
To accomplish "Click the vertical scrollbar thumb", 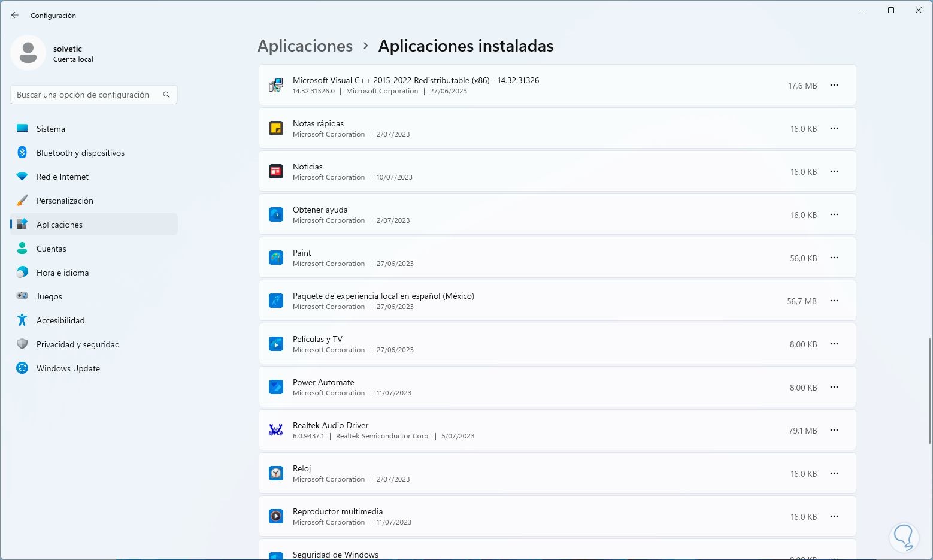I will pos(929,391).
